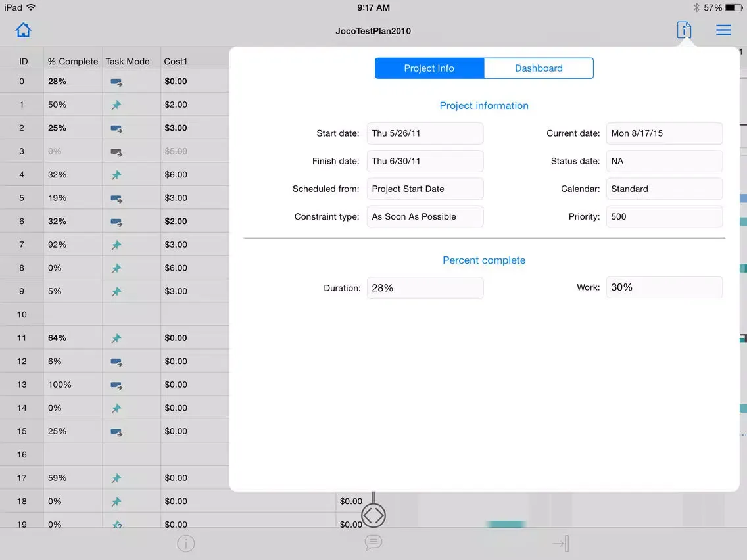
Task: Tap the Work percent field
Action: tap(664, 287)
